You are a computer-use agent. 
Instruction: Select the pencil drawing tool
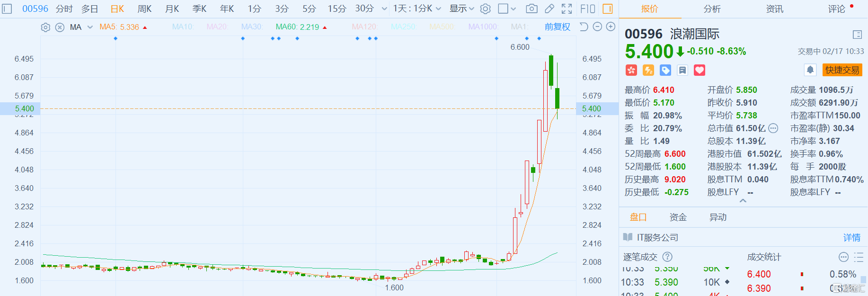click(549, 9)
